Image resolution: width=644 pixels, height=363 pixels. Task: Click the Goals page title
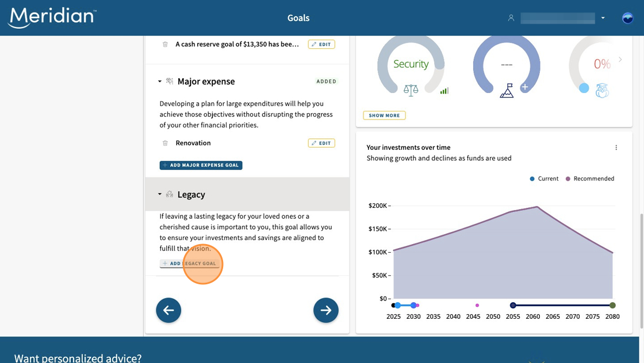(x=298, y=18)
